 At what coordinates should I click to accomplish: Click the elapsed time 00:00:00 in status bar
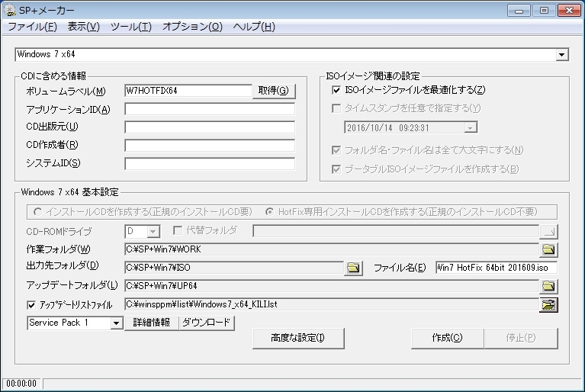point(21,384)
